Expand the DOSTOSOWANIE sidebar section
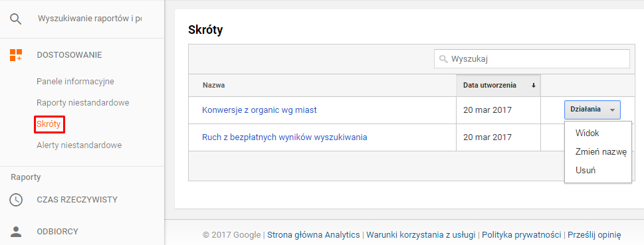 69,55
